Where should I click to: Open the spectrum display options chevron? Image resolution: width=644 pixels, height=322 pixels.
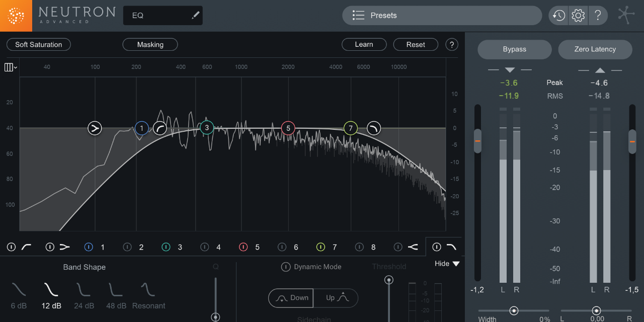15,67
